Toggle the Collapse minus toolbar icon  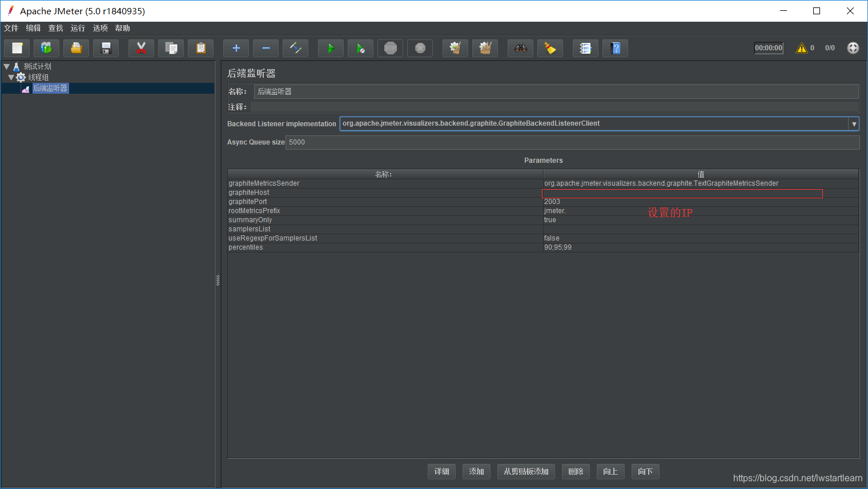266,48
